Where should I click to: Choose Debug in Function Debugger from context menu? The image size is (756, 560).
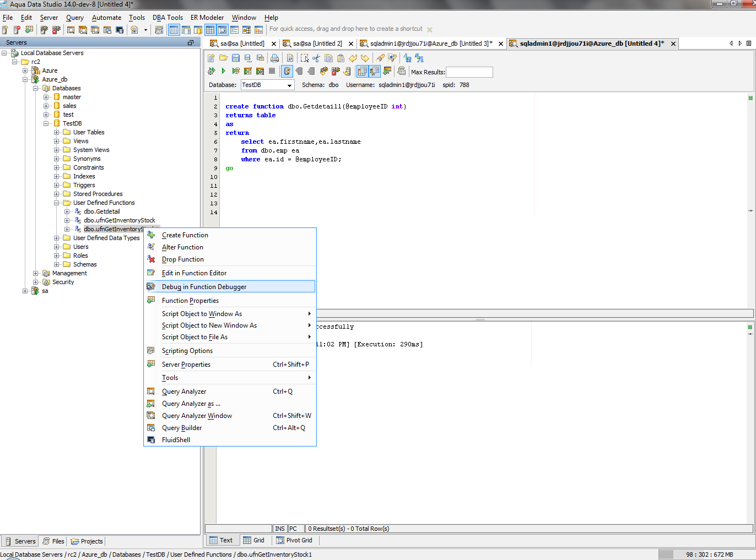click(204, 287)
